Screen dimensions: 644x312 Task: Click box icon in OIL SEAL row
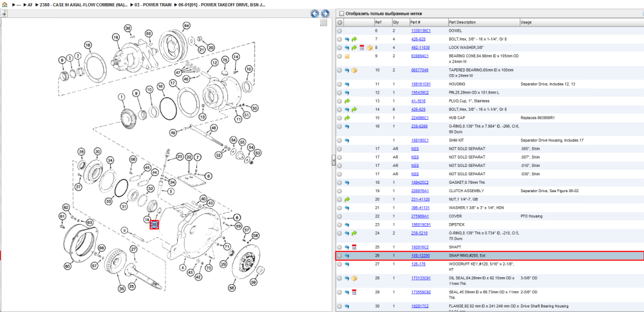pyautogui.click(x=354, y=278)
